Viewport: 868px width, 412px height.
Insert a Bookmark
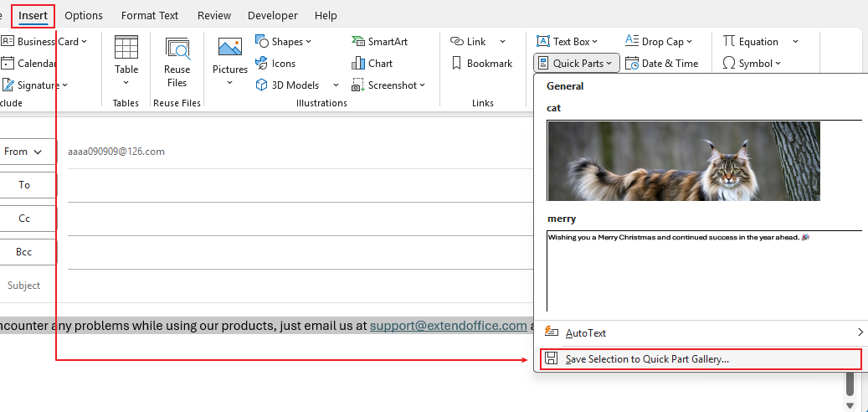[481, 63]
